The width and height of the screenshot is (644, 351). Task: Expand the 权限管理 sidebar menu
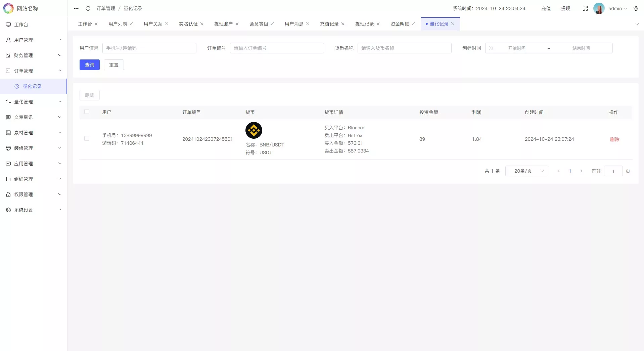tap(24, 194)
